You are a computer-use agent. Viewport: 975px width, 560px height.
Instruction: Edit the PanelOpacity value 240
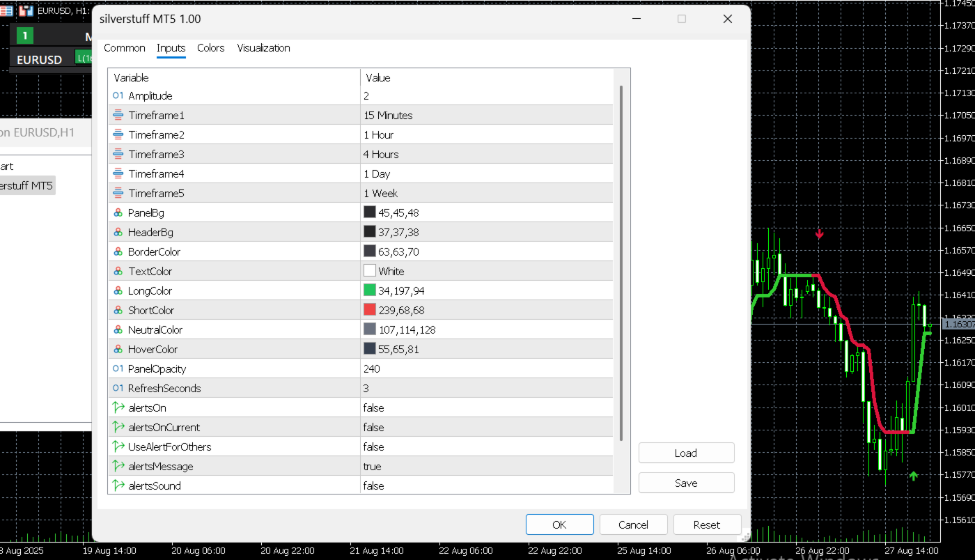[486, 368]
